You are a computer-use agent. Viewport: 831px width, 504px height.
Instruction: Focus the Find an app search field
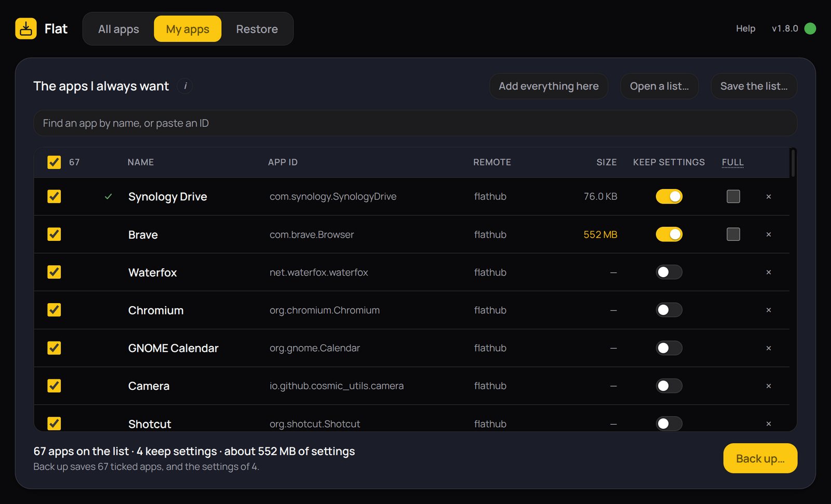415,123
